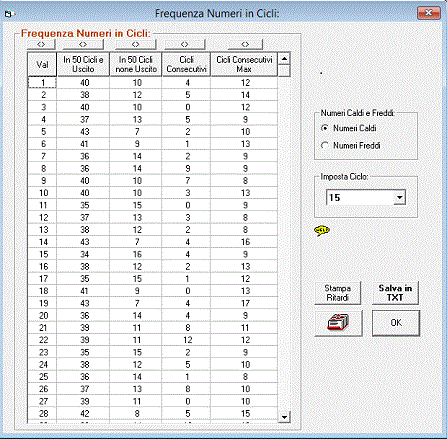Click the printer icon button
Viewport: 447px width, 439px height.
coord(338,323)
